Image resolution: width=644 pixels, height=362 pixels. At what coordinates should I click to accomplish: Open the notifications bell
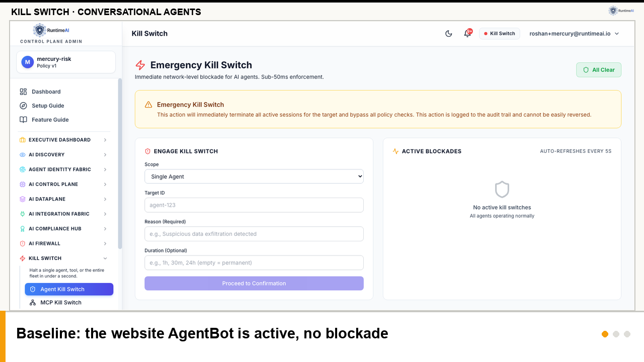pos(467,34)
